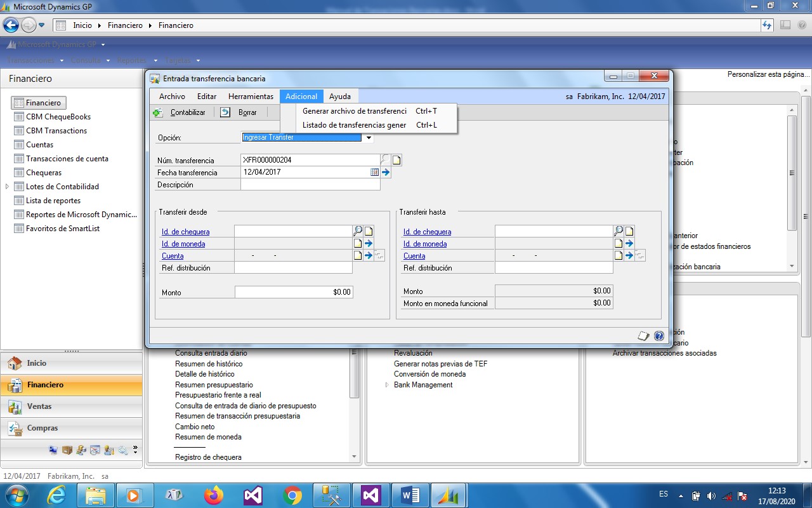
Task: Click Id. de chequera link in Transferir hasta
Action: (x=427, y=232)
